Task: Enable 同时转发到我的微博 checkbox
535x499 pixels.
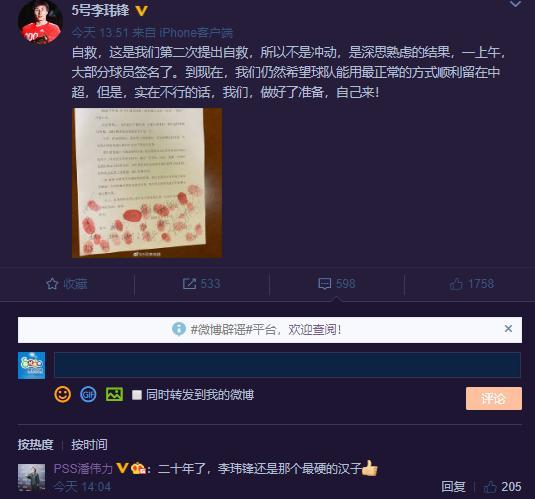Action: 137,395
